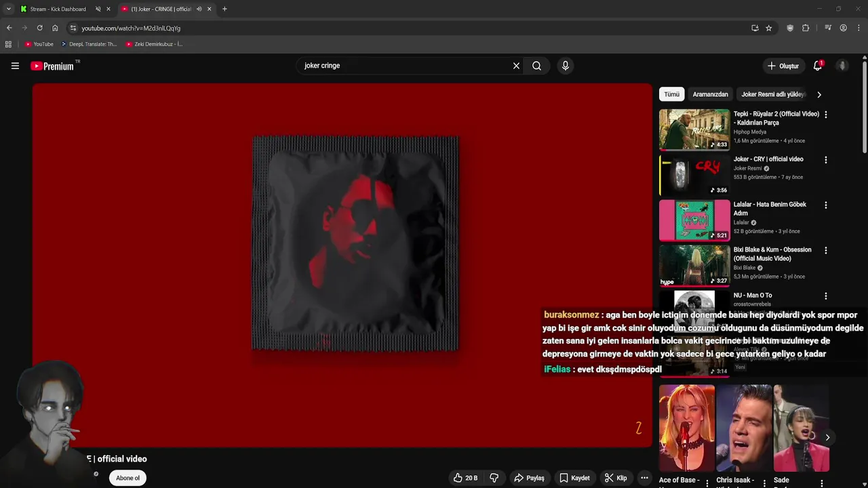Open the YouTube hamburger guide menu
The height and width of the screenshot is (488, 868).
click(x=15, y=66)
